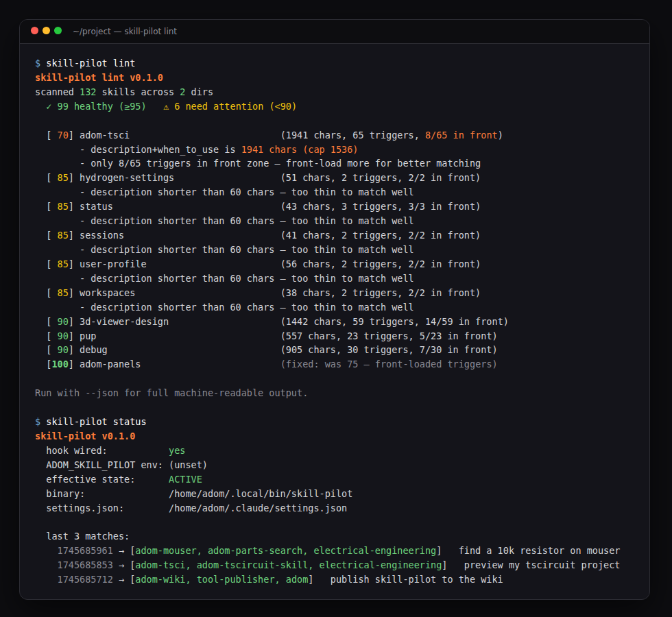This screenshot has width=672, height=617.
Task: Click the green maximize window dot
Action: pyautogui.click(x=58, y=30)
